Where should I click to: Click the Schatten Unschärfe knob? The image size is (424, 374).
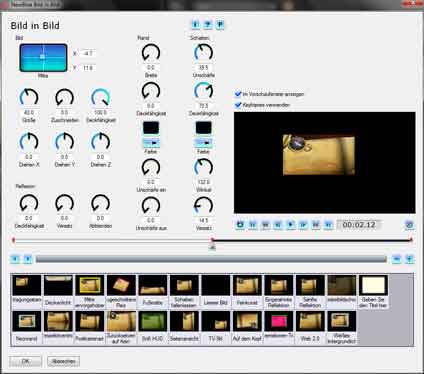pyautogui.click(x=203, y=53)
